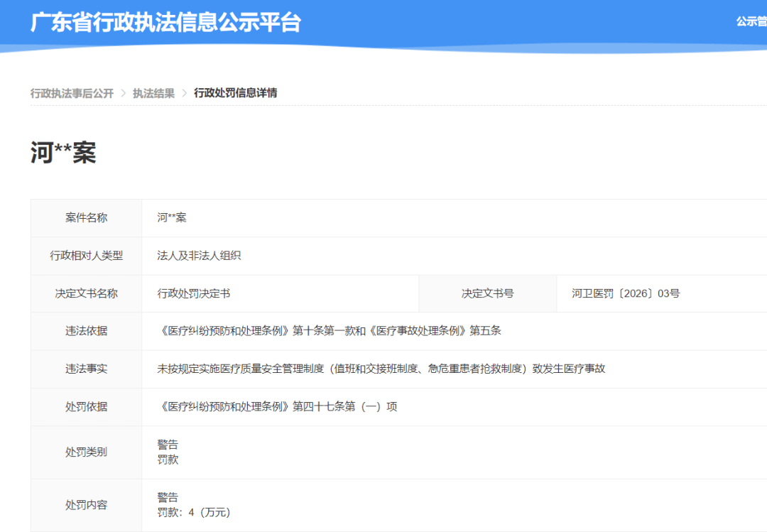Select the 河**案 value in the table
The height and width of the screenshot is (532, 767).
[172, 218]
